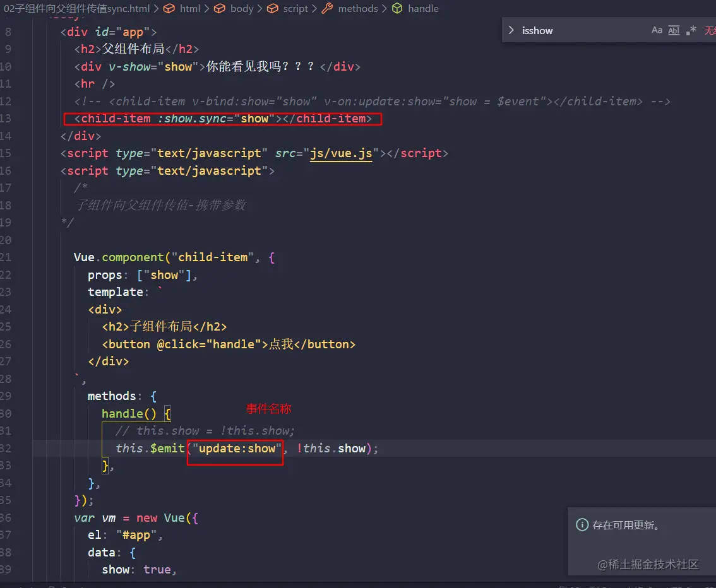Click line number 9 in the gutter
The width and height of the screenshot is (716, 588).
tap(8, 49)
